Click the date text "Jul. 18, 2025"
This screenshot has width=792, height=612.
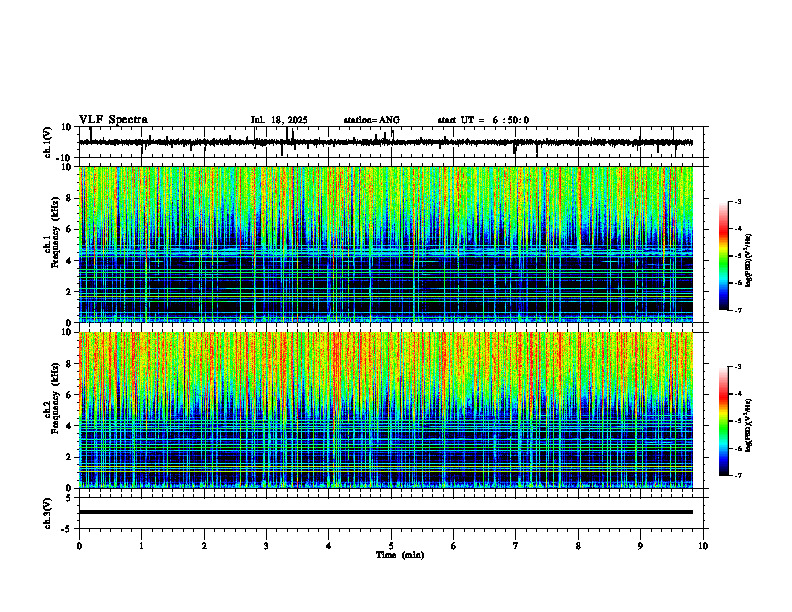(x=279, y=120)
